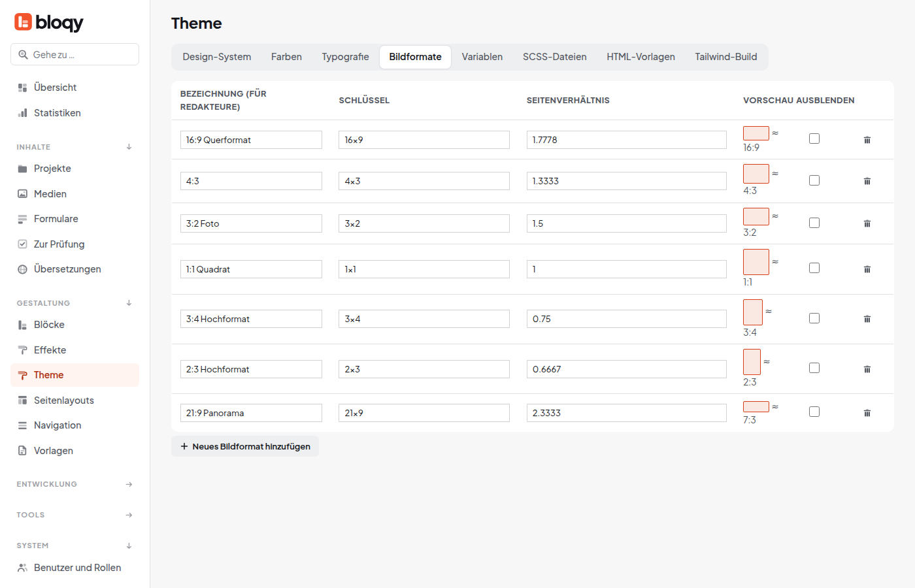Image resolution: width=915 pixels, height=588 pixels.
Task: Open Navigation hamburger icon
Action: coord(22,425)
